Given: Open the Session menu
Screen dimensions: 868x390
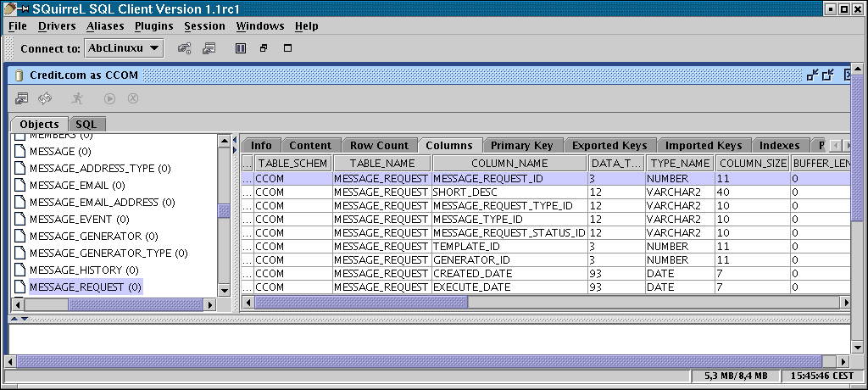Looking at the screenshot, I should (204, 26).
